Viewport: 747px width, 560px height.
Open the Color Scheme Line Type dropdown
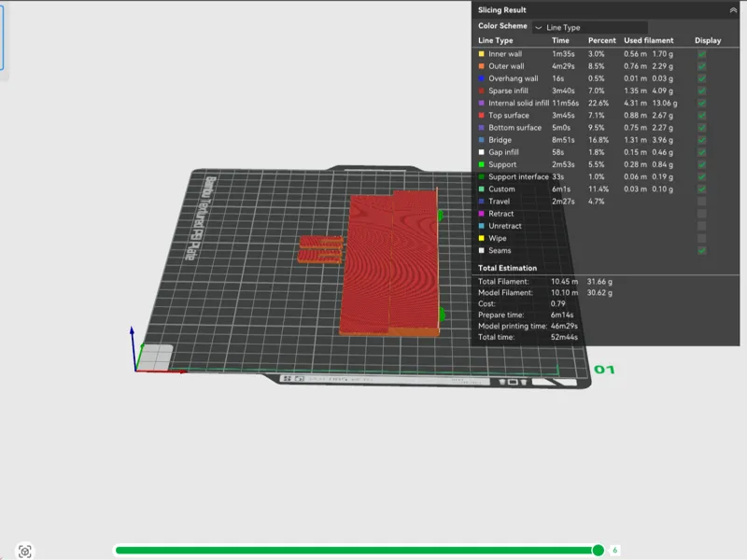590,27
